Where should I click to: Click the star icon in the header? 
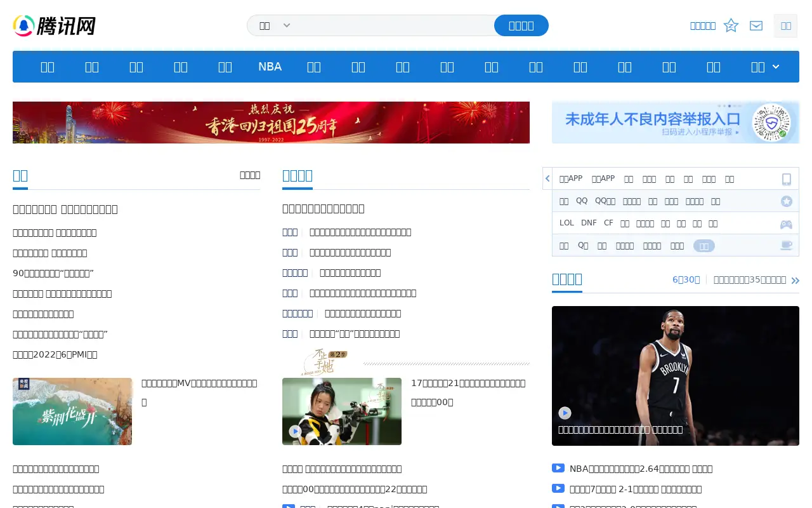[x=731, y=25]
